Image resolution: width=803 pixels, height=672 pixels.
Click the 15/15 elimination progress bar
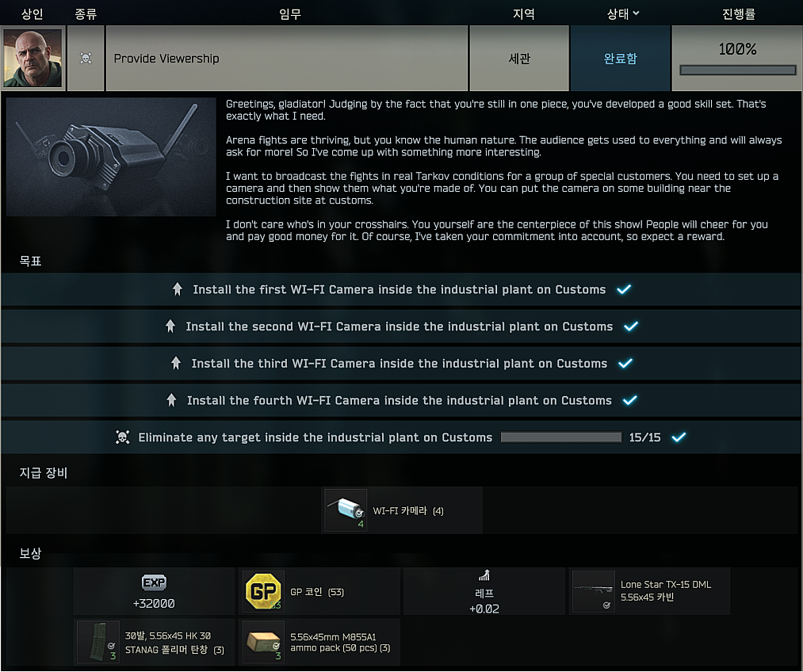[x=560, y=437]
